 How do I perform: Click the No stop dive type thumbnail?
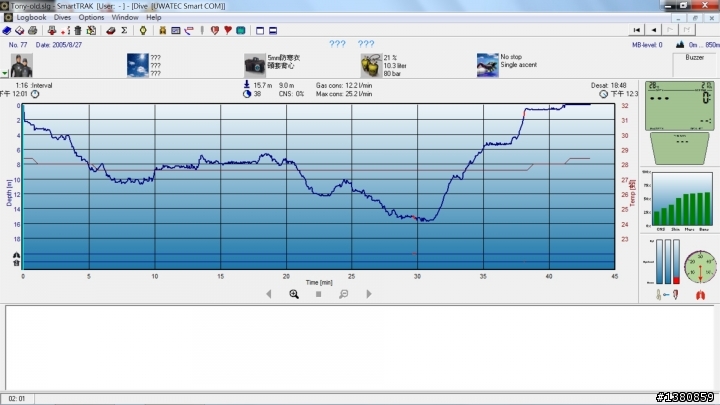point(488,65)
